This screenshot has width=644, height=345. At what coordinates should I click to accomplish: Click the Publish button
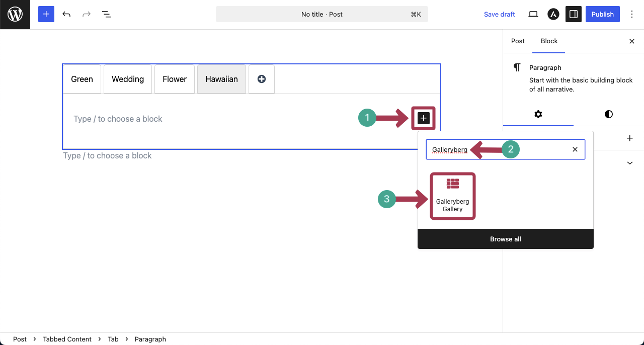pyautogui.click(x=602, y=14)
